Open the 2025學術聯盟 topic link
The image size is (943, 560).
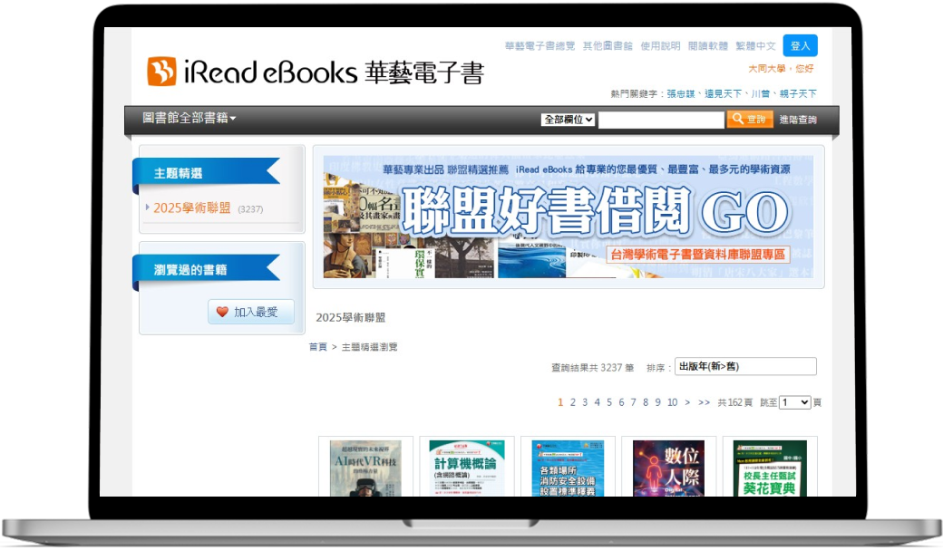[192, 208]
